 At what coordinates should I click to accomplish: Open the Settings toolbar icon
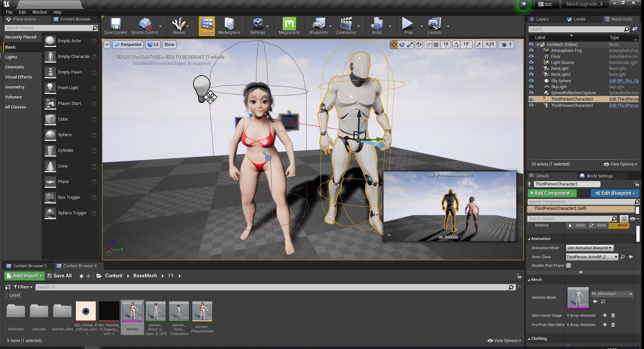coord(258,26)
